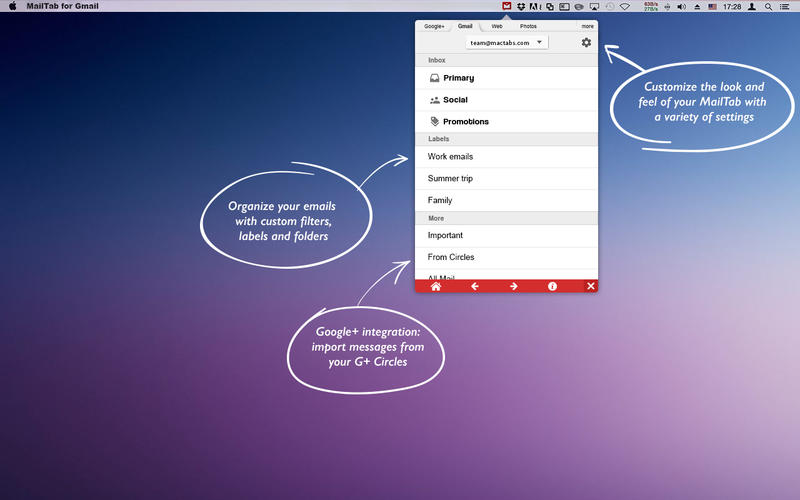This screenshot has height=500, width=800.
Task: Click the back arrow in red toolbar
Action: [474, 286]
